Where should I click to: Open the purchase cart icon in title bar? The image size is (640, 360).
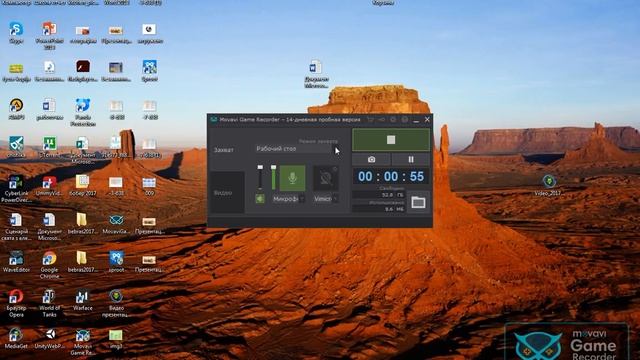click(370, 120)
